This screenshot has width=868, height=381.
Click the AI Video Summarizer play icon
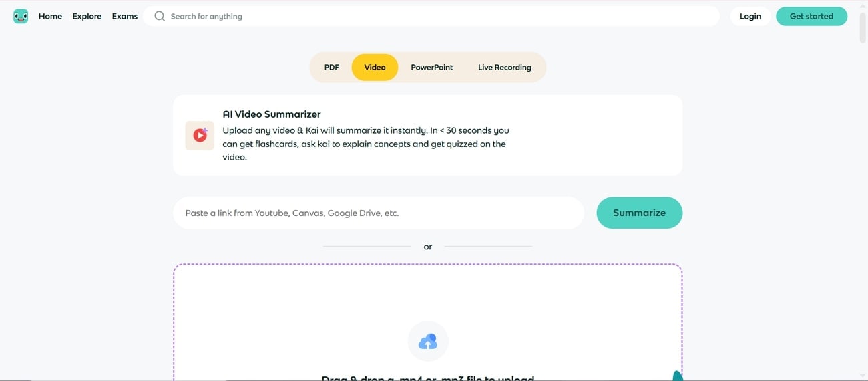pos(200,136)
